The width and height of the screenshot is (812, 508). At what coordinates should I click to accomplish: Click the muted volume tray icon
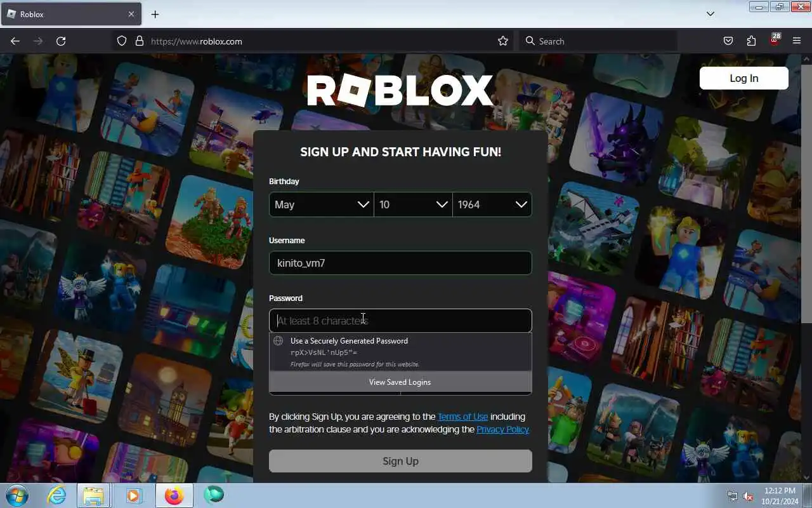(749, 496)
